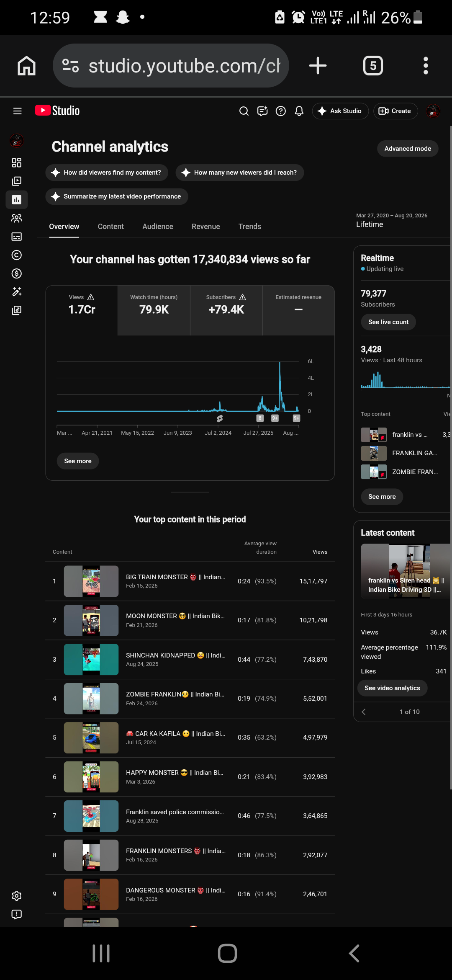Open the hamburger navigation menu
The height and width of the screenshot is (980, 452).
17,111
